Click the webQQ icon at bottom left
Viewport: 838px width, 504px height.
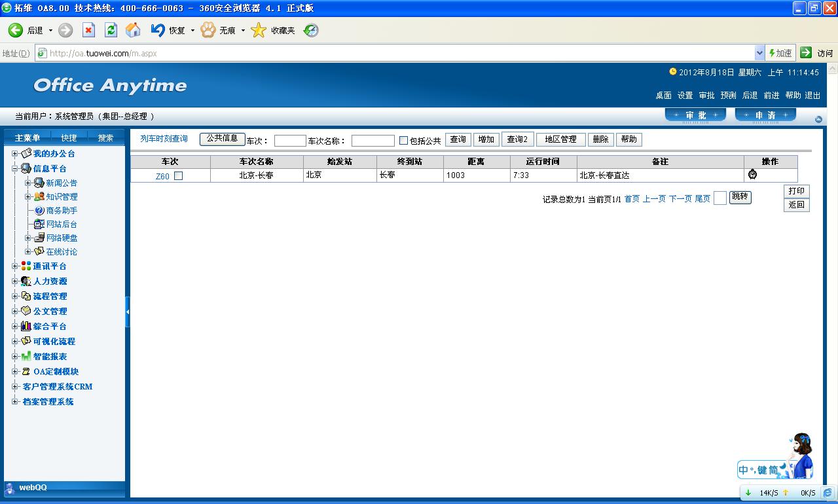click(x=10, y=488)
